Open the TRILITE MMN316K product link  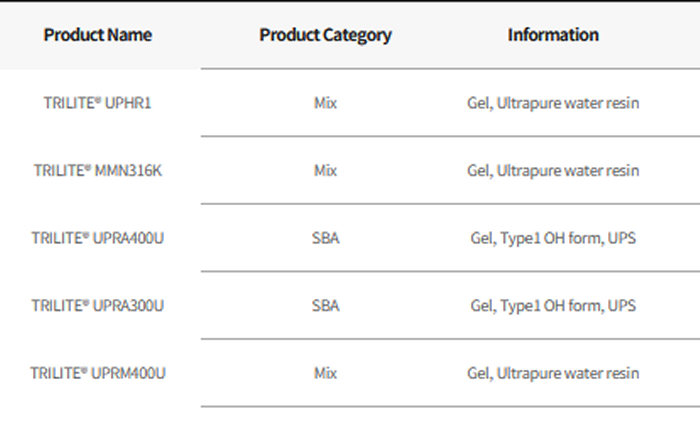click(97, 170)
